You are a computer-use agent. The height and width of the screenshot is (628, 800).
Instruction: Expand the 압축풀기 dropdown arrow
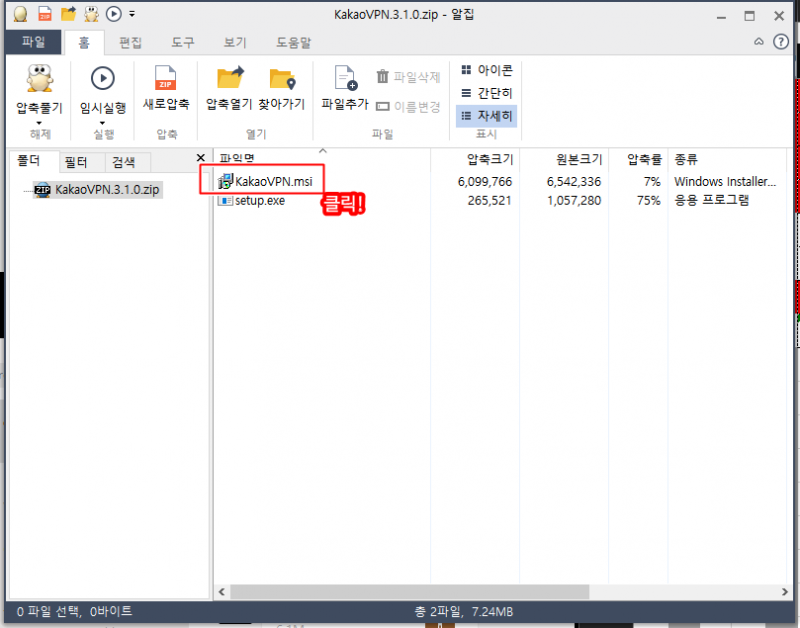tap(39, 123)
